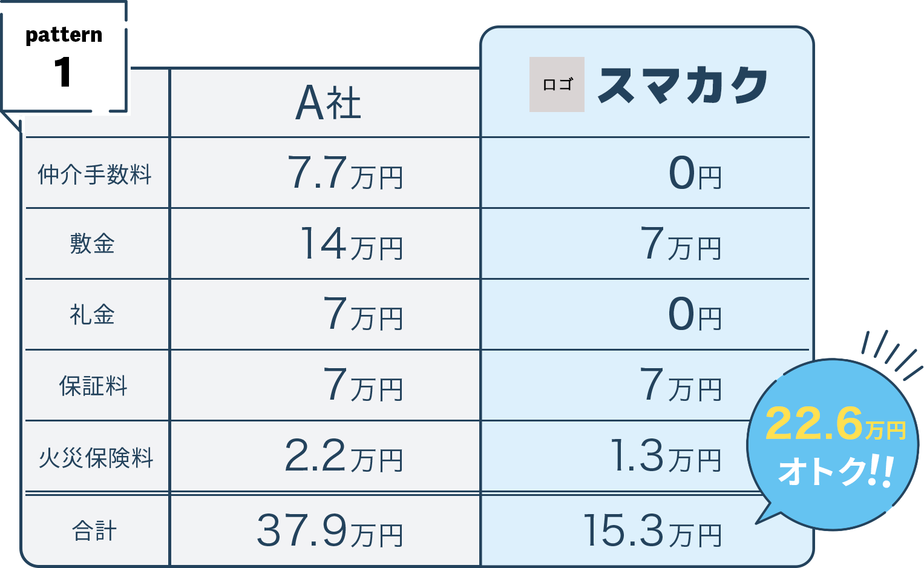This screenshot has width=924, height=568.
Task: Click the 22.6万円 オトク speech bubble
Action: click(x=834, y=444)
